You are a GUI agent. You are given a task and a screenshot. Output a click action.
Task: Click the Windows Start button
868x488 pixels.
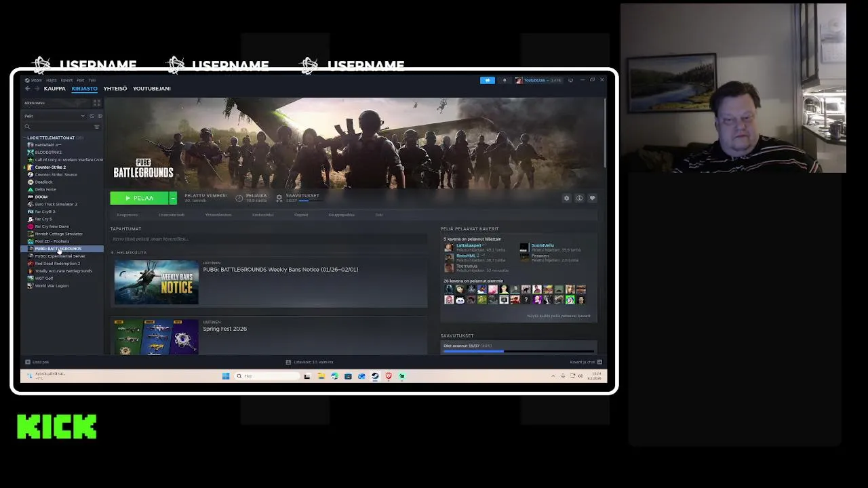click(x=226, y=376)
